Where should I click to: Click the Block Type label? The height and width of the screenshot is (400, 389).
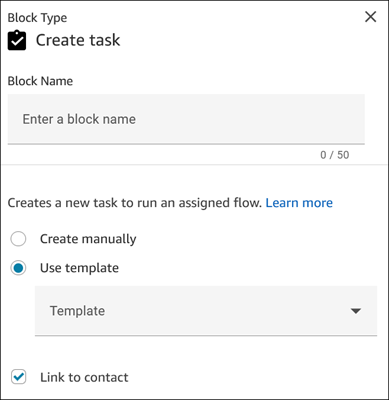[37, 18]
